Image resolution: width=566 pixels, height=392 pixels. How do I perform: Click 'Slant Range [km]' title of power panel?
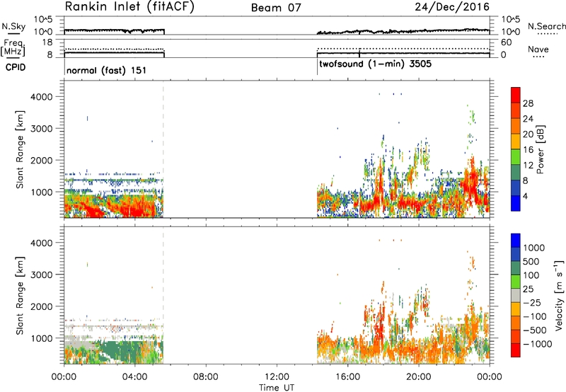(20, 149)
